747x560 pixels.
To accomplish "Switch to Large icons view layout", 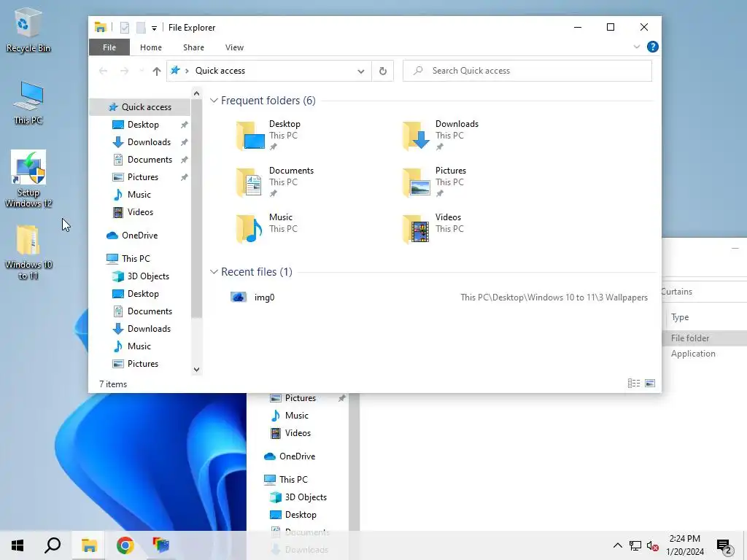I will point(650,384).
